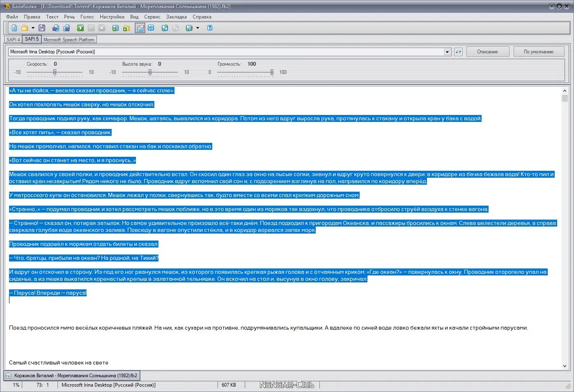Open a file with the folder icon
The image size is (574, 392).
pyautogui.click(x=25, y=28)
